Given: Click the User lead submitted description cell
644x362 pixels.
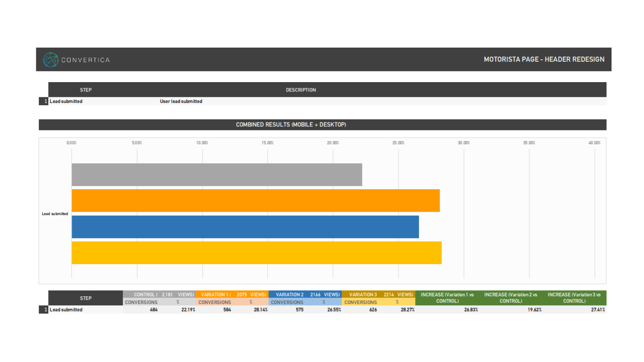Looking at the screenshot, I should tap(181, 101).
